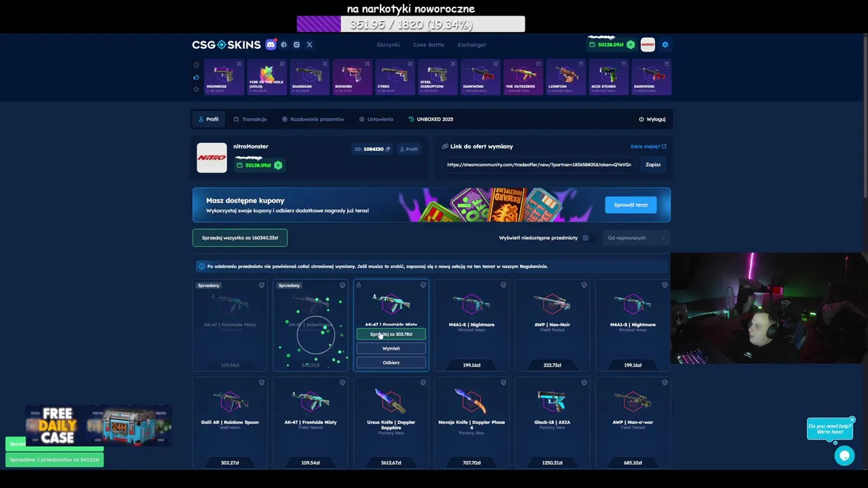Viewport: 868px width, 488px height.
Task: Click the 'Sprzedano 1 przedmiotów za 542.51zł' toast
Action: (54, 460)
